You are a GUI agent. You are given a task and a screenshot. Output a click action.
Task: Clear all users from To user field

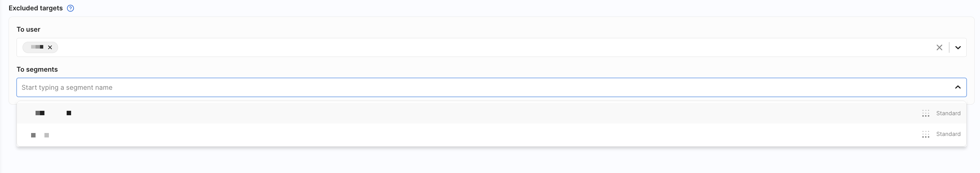pyautogui.click(x=939, y=47)
